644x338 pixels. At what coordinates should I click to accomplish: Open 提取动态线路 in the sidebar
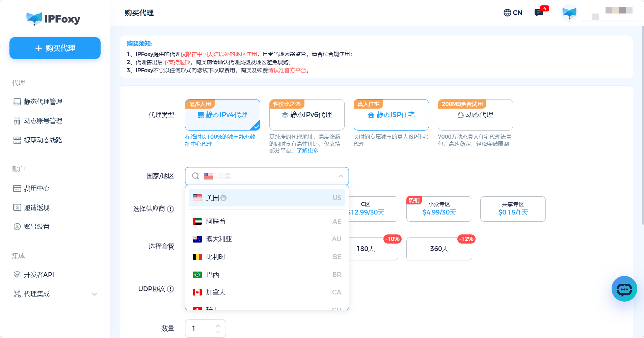[43, 140]
